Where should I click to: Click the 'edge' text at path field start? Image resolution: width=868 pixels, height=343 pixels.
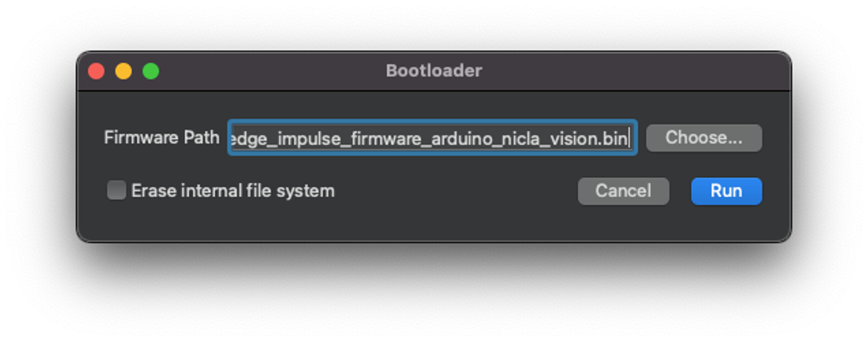[244, 139]
